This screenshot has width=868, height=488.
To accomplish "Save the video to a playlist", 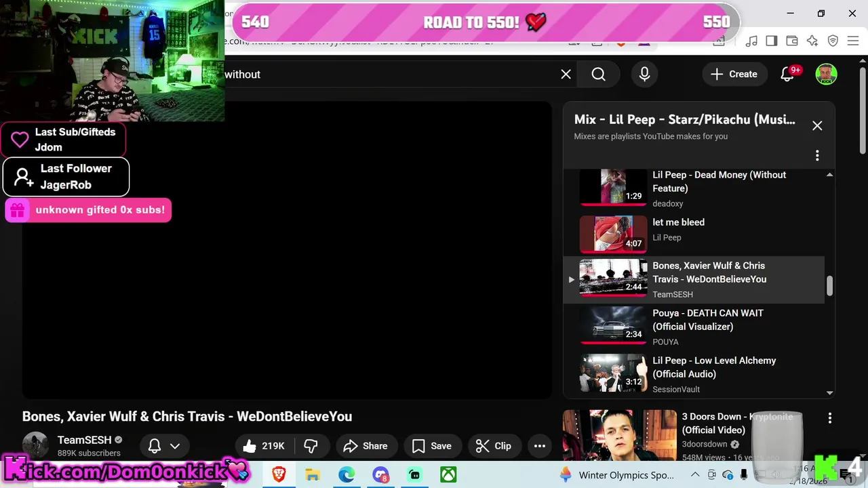I will [432, 446].
